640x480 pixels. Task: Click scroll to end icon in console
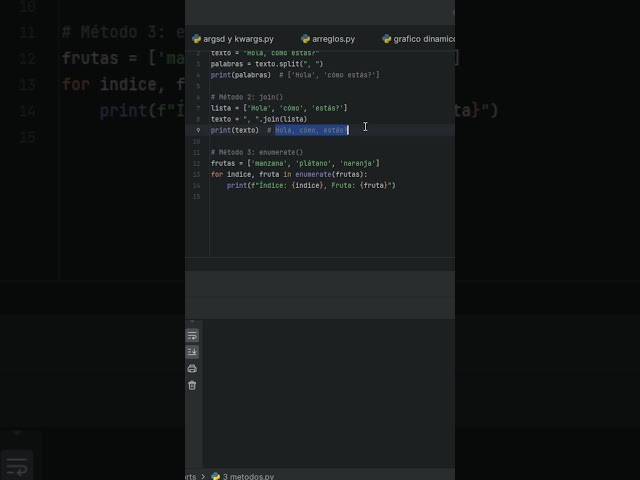[192, 352]
